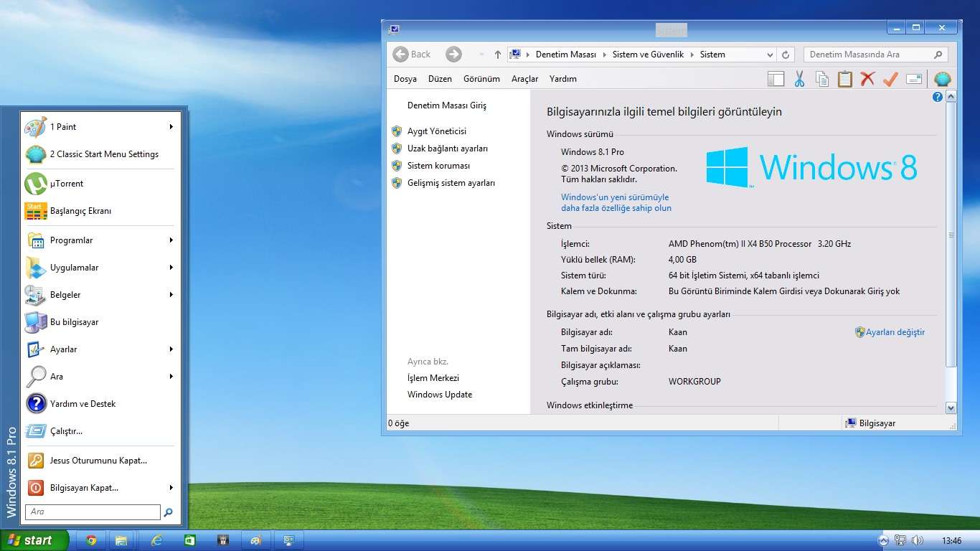Expand the Programlar submenu arrow
The image size is (980, 551).
tap(171, 240)
